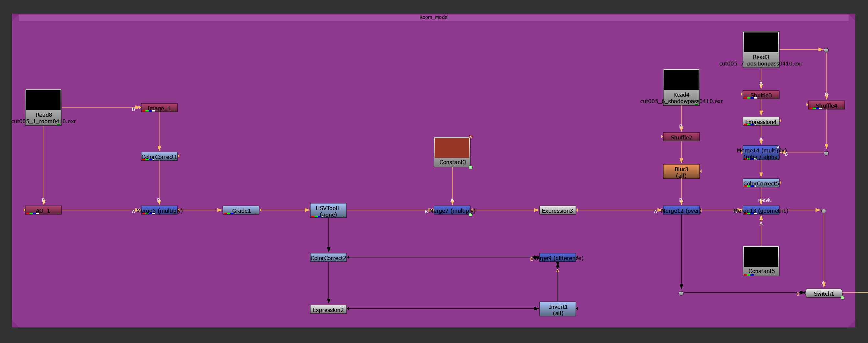Image resolution: width=868 pixels, height=343 pixels.
Task: Click the cut005_6_shadowpass0410.exr file label
Action: tap(681, 101)
